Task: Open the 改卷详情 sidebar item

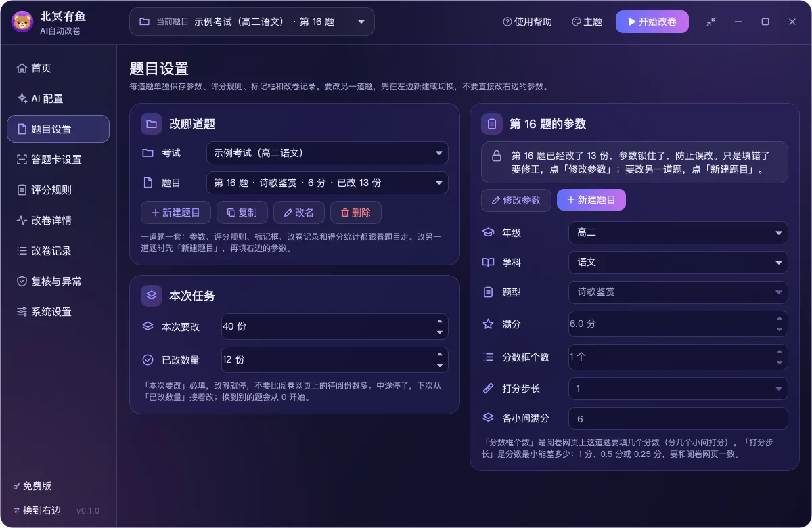Action: pos(58,221)
